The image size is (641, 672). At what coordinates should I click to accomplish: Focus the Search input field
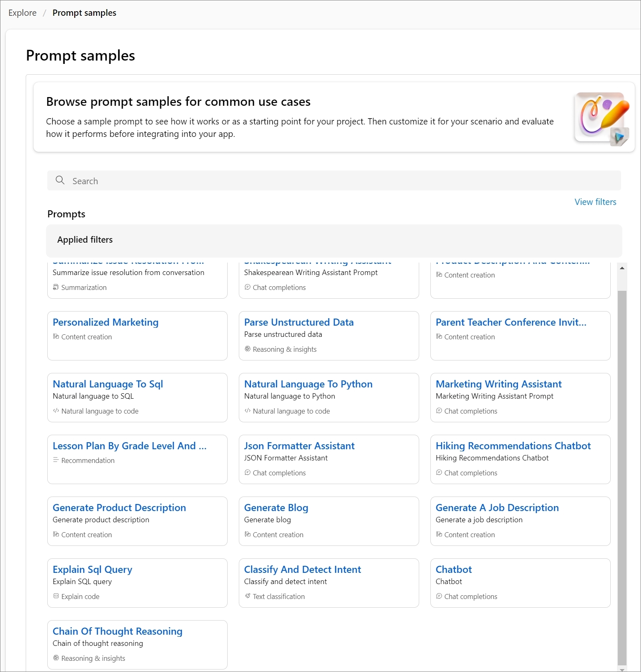coord(334,180)
